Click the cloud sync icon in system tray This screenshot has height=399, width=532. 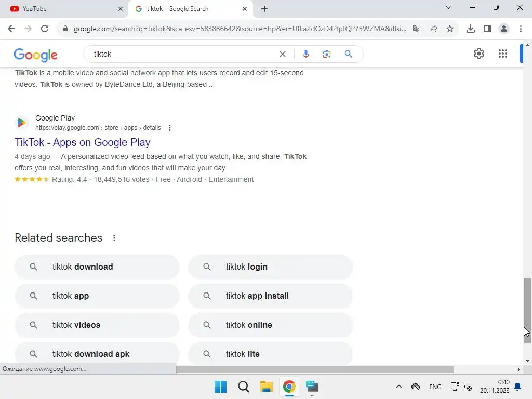point(416,387)
